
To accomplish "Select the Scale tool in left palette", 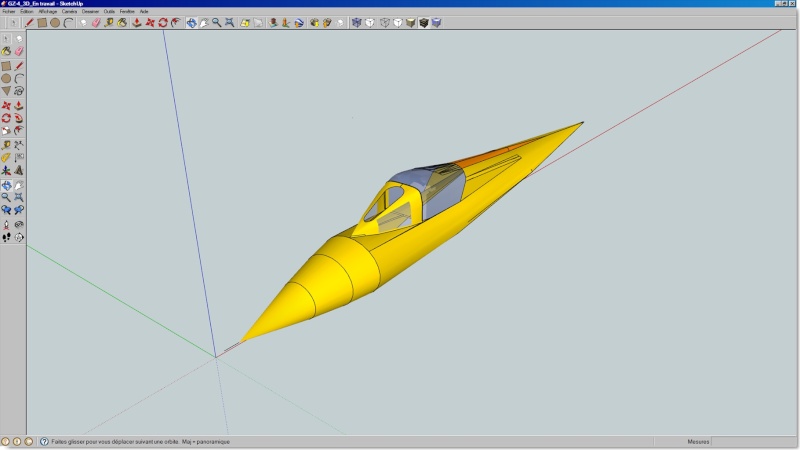I will (x=6, y=131).
